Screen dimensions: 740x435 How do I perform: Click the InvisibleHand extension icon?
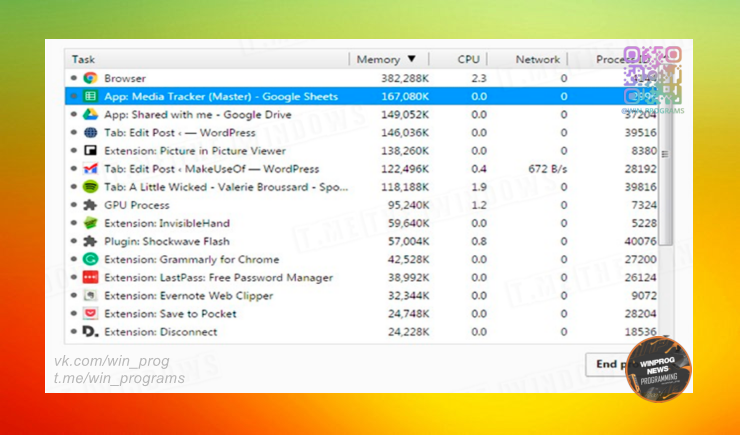point(90,223)
